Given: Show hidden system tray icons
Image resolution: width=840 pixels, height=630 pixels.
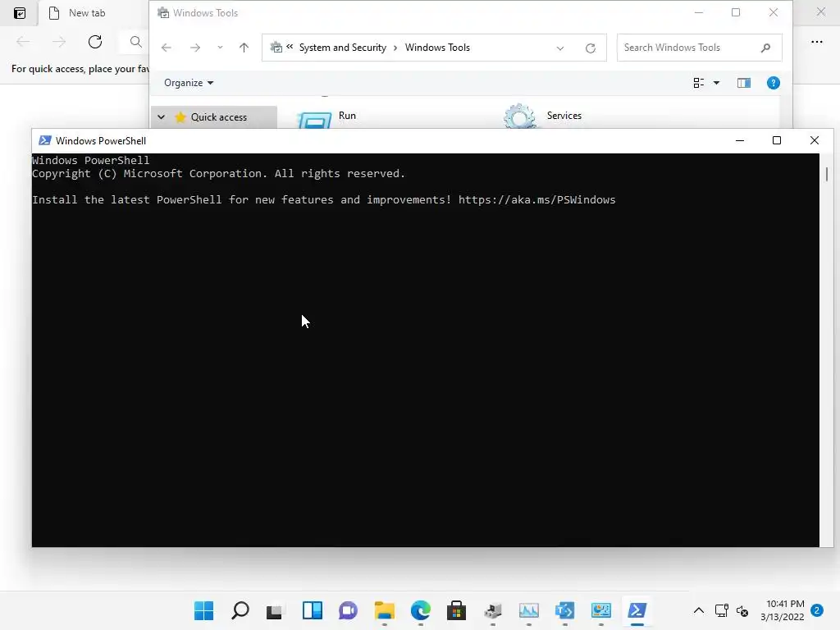Looking at the screenshot, I should [x=699, y=610].
